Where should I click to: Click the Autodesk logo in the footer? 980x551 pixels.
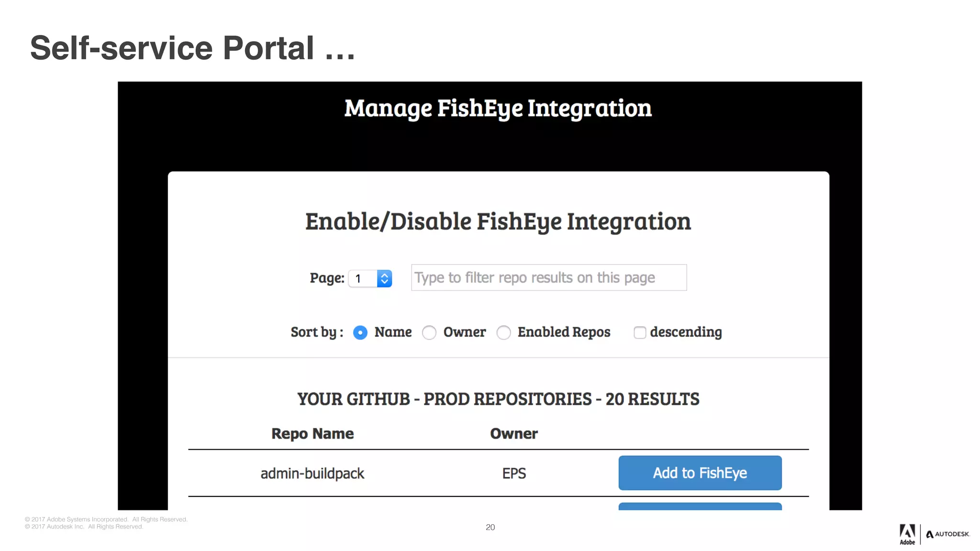click(x=947, y=534)
